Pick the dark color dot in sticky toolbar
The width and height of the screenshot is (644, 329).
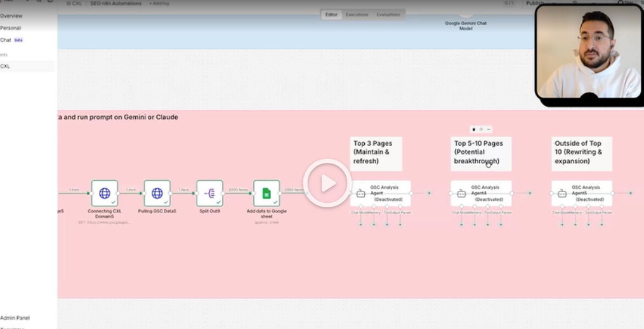pyautogui.click(x=473, y=129)
